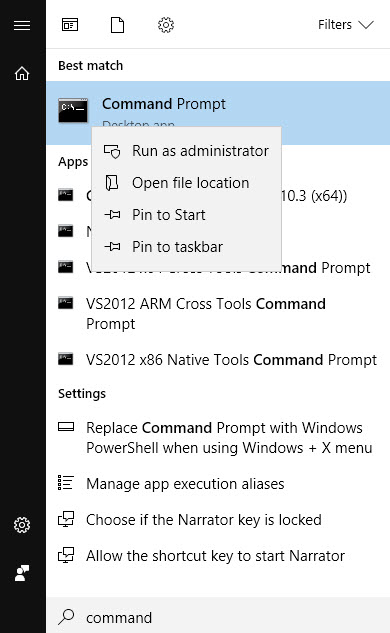390x633 pixels.
Task: Click the icon beside Replace Command Prompt setting
Action: pyautogui.click(x=66, y=427)
